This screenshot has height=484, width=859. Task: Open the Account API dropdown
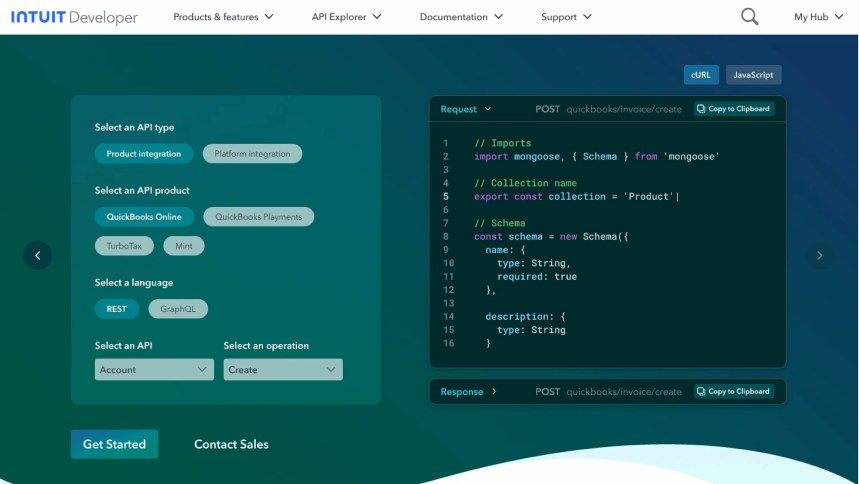pos(154,370)
